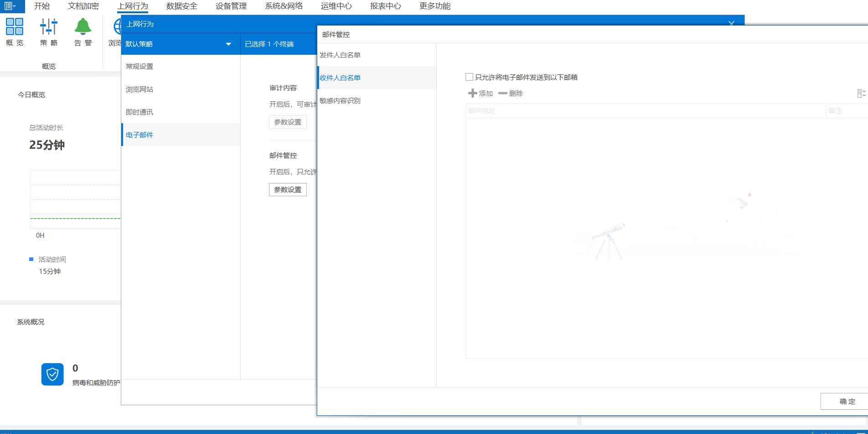The height and width of the screenshot is (434, 868).
Task: Open the 报表中心 tab
Action: (386, 6)
